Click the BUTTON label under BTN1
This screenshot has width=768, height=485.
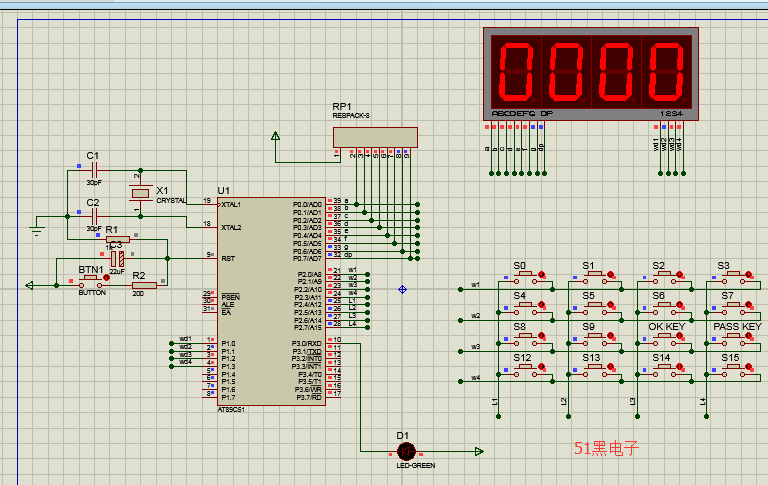(x=92, y=292)
